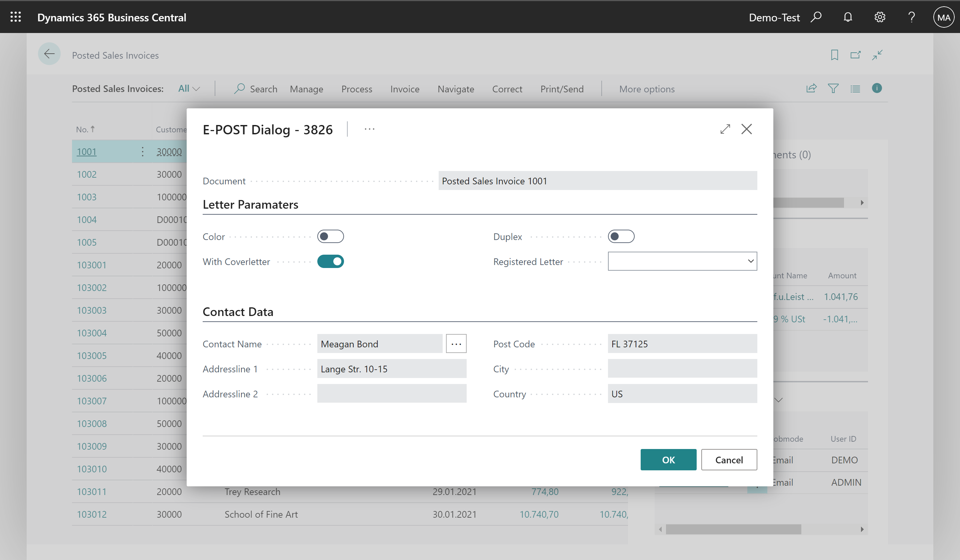Disable the With Coverletter toggle
Screen dimensions: 960x560
(330, 262)
